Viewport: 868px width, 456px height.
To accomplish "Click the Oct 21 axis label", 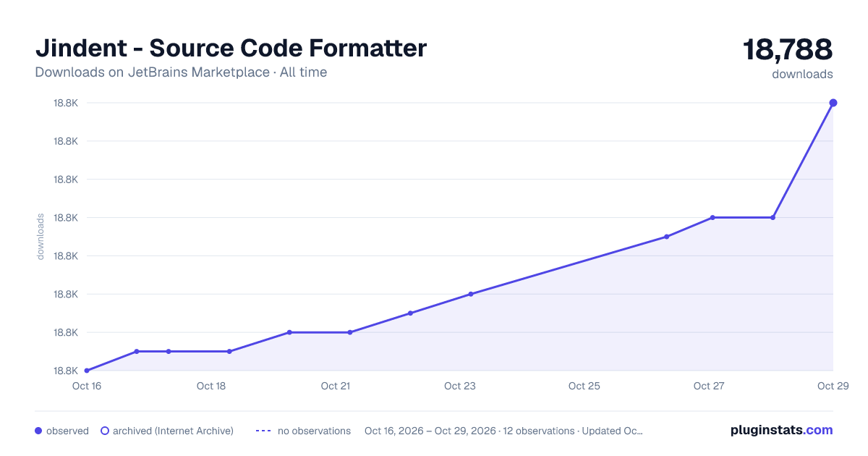I will pyautogui.click(x=336, y=386).
